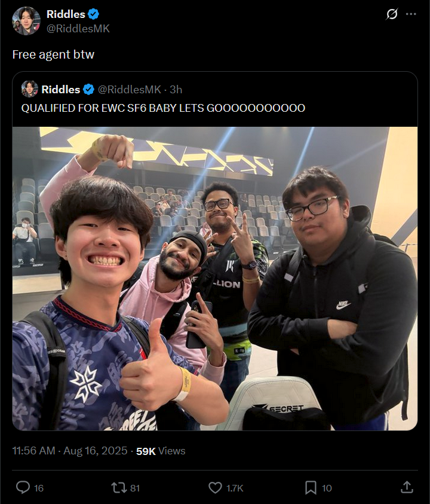Open the quoted post's small avatar

coord(29,89)
